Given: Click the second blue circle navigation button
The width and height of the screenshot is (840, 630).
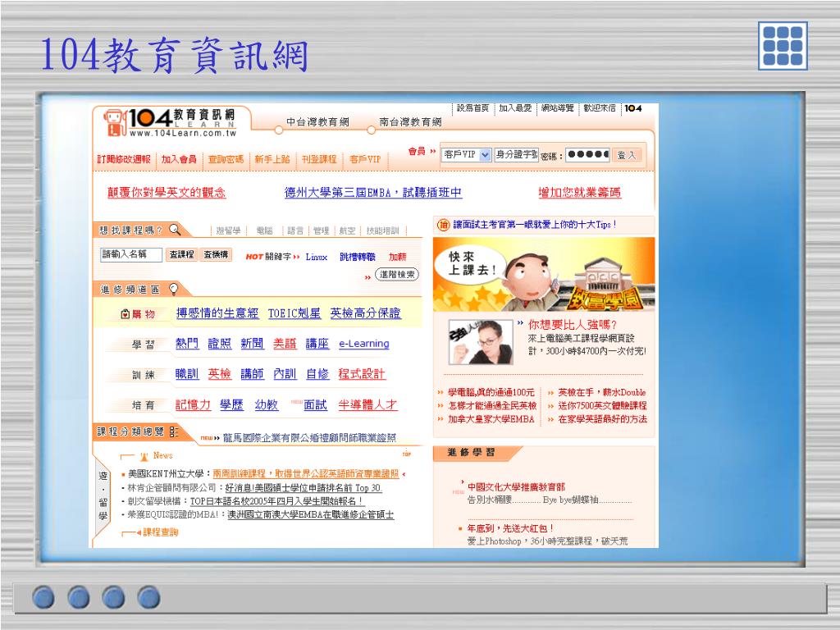Looking at the screenshot, I should (79, 597).
